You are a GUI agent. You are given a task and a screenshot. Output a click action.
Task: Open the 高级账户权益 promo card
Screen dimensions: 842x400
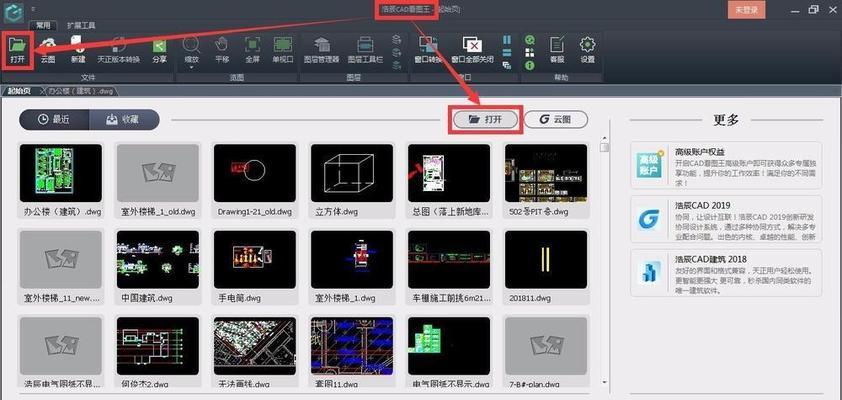[726, 165]
